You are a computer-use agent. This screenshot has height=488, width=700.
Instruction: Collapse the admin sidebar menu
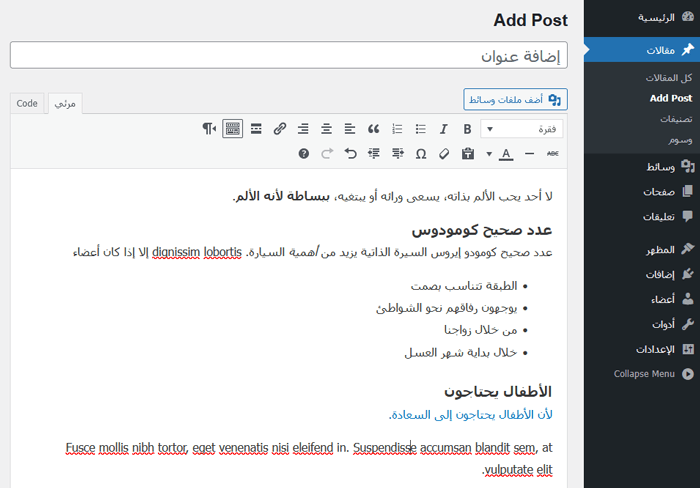[652, 374]
